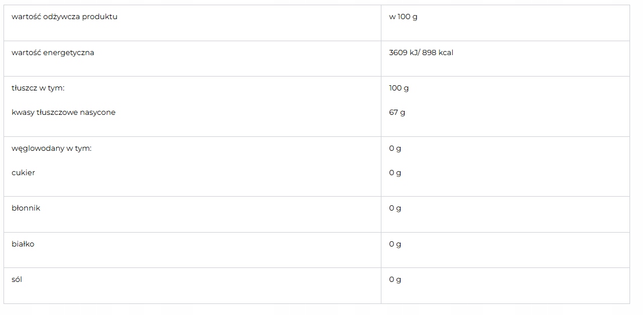Click the 'błonnik' row label
The height and width of the screenshot is (315, 644).
[x=26, y=208]
